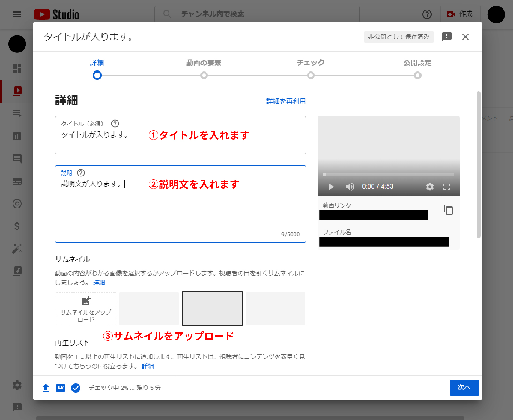Click the send feedback icon in dialog header
Image resolution: width=513 pixels, height=420 pixels.
[x=446, y=37]
